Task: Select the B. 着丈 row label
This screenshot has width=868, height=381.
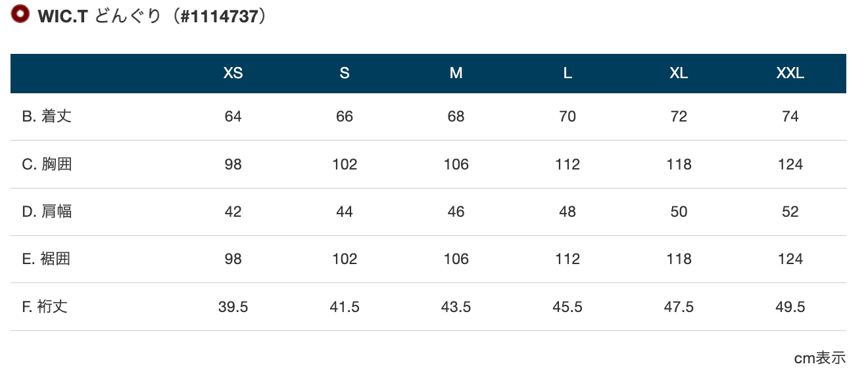Action: coord(47,116)
